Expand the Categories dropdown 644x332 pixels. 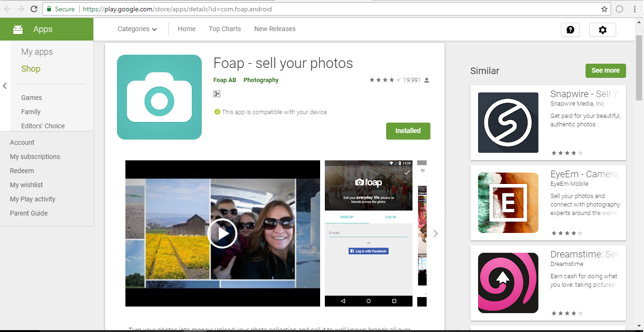click(x=137, y=29)
